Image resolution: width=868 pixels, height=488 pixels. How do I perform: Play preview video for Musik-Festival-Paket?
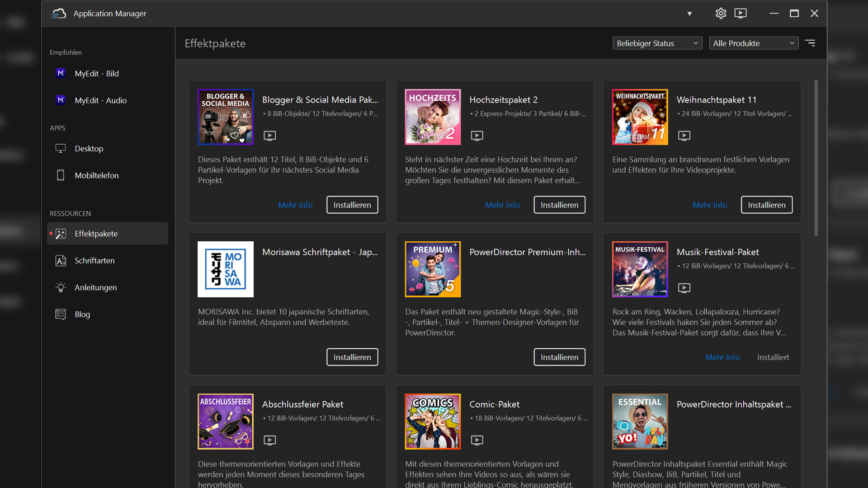pyautogui.click(x=684, y=288)
